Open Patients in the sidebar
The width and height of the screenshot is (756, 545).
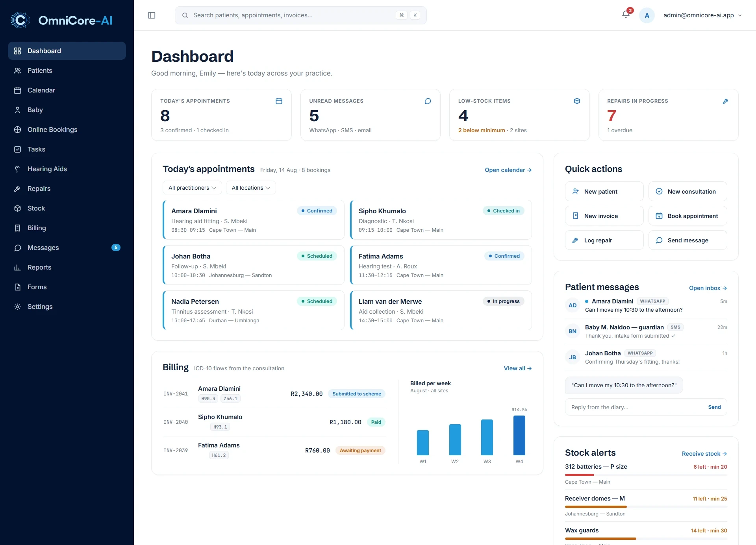coord(67,70)
